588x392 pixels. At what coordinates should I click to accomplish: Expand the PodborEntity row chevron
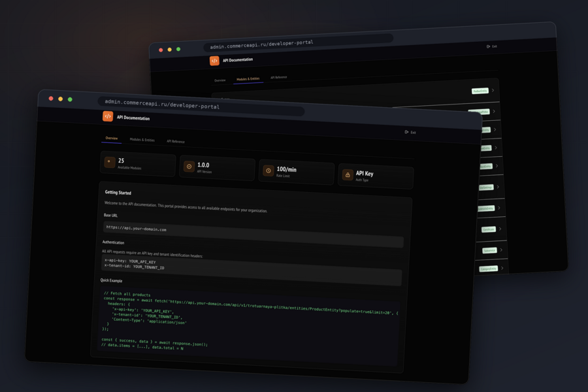pyautogui.click(x=493, y=90)
